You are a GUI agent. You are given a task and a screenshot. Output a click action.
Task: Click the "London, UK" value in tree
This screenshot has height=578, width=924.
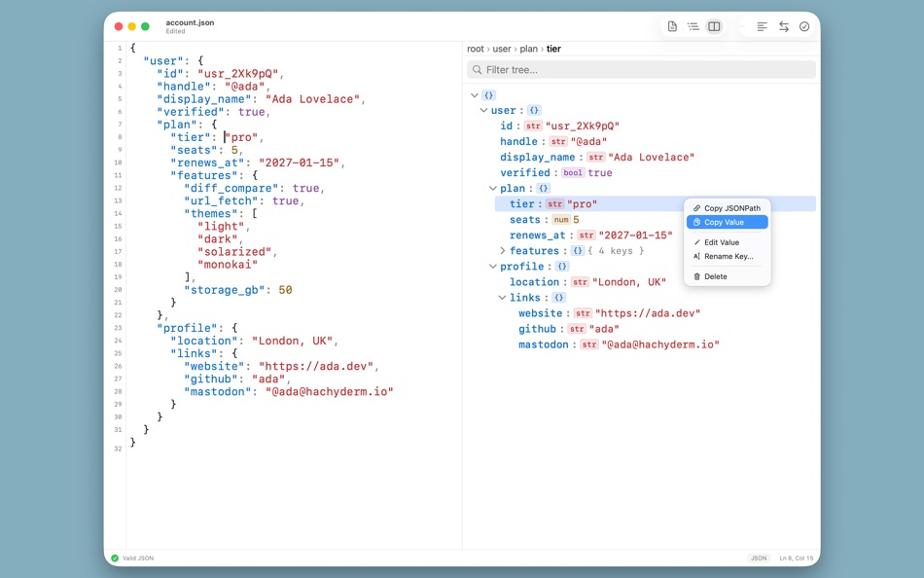[x=628, y=282]
